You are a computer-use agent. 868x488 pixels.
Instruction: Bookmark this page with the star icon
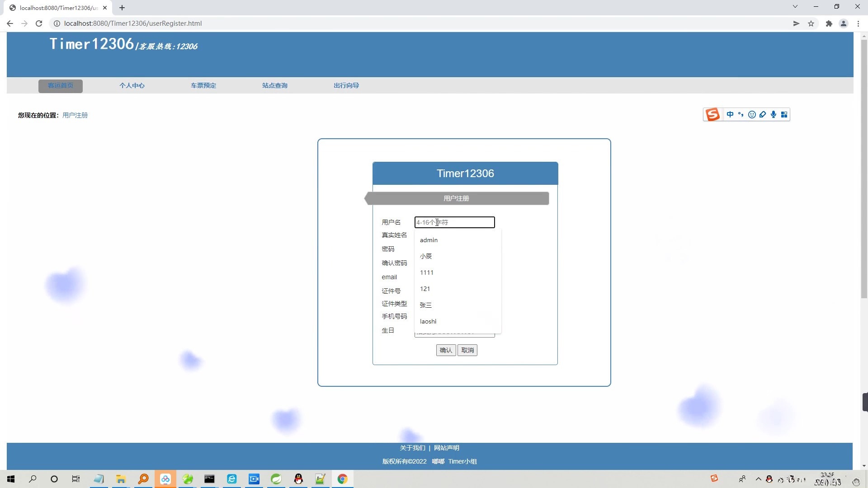click(811, 23)
